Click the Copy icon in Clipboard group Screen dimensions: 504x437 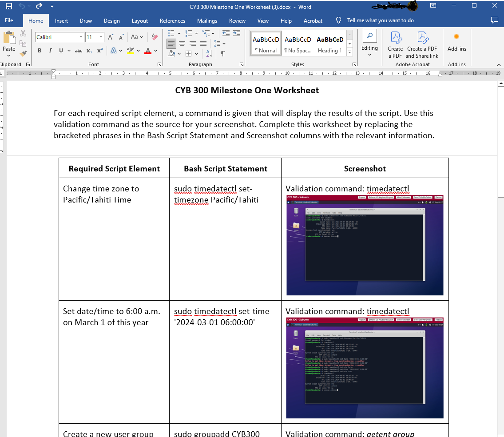[23, 44]
